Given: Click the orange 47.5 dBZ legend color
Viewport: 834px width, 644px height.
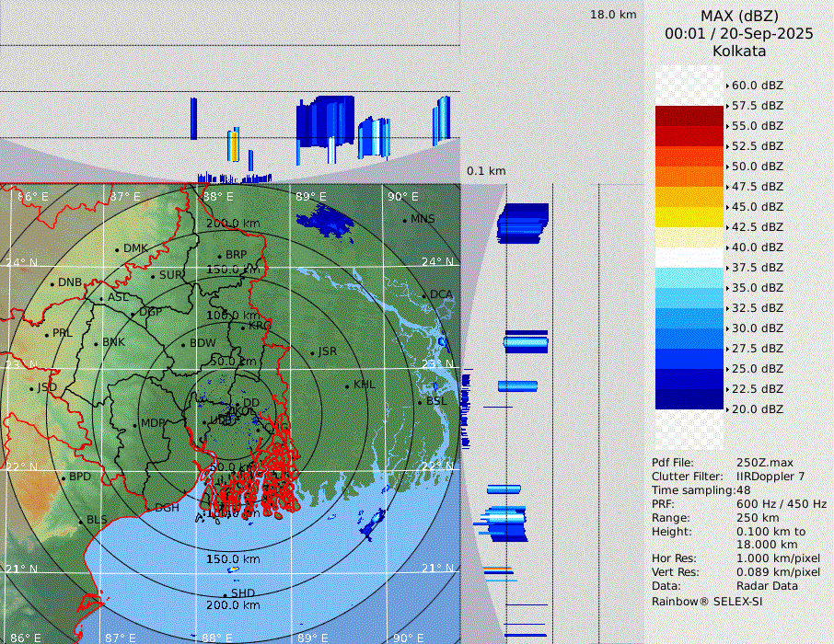Looking at the screenshot, I should coord(689,177).
